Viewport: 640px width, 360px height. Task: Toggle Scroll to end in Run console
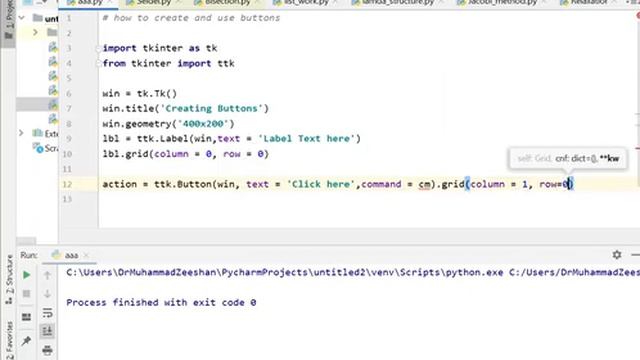(x=47, y=331)
